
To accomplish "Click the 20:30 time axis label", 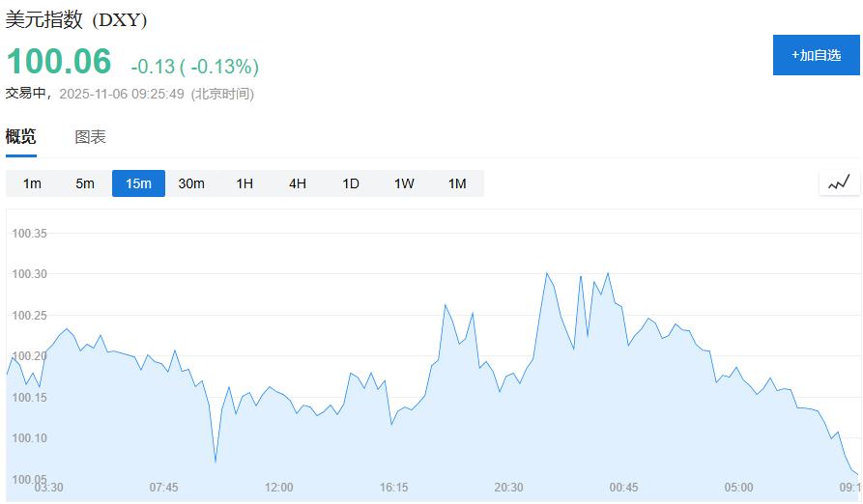I will click(x=508, y=488).
